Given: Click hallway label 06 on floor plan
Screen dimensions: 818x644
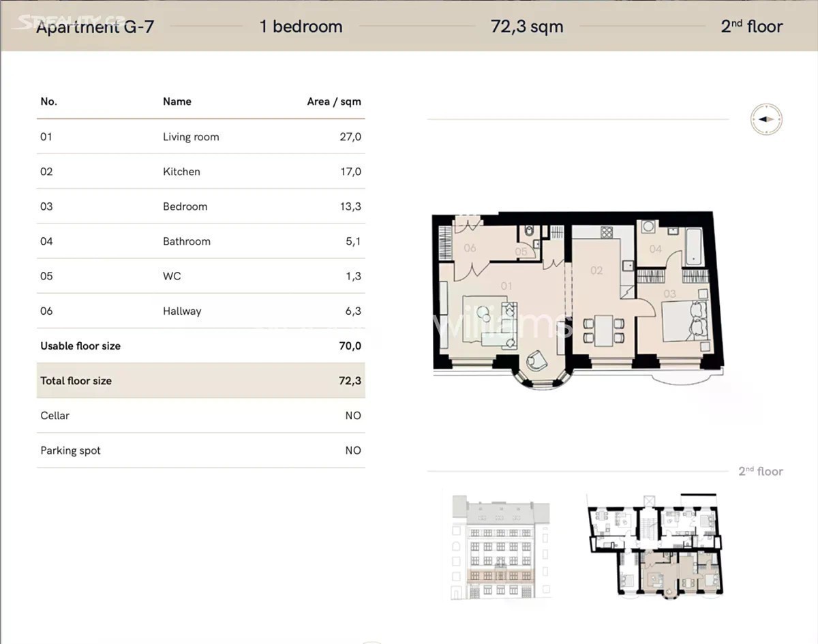Looking at the screenshot, I should coord(470,248).
